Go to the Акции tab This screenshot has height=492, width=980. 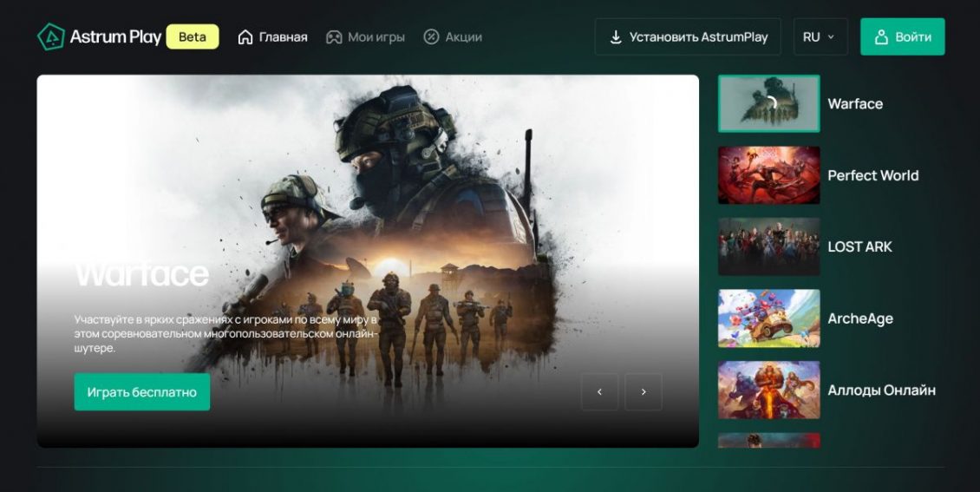tap(463, 37)
